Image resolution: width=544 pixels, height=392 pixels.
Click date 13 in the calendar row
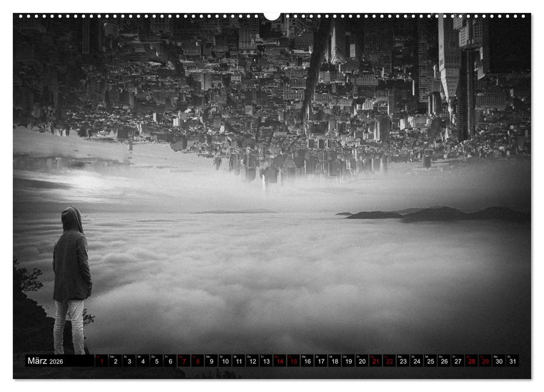(266, 361)
